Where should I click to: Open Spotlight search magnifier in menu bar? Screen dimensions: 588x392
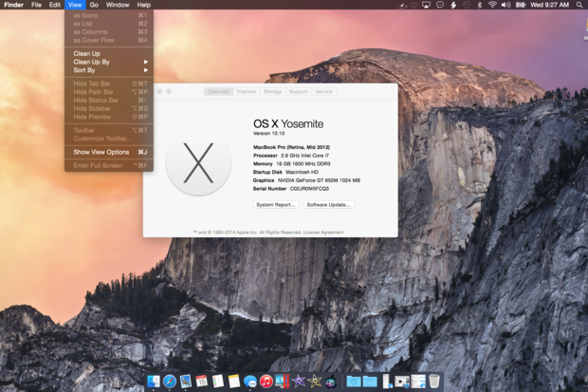[x=579, y=5]
